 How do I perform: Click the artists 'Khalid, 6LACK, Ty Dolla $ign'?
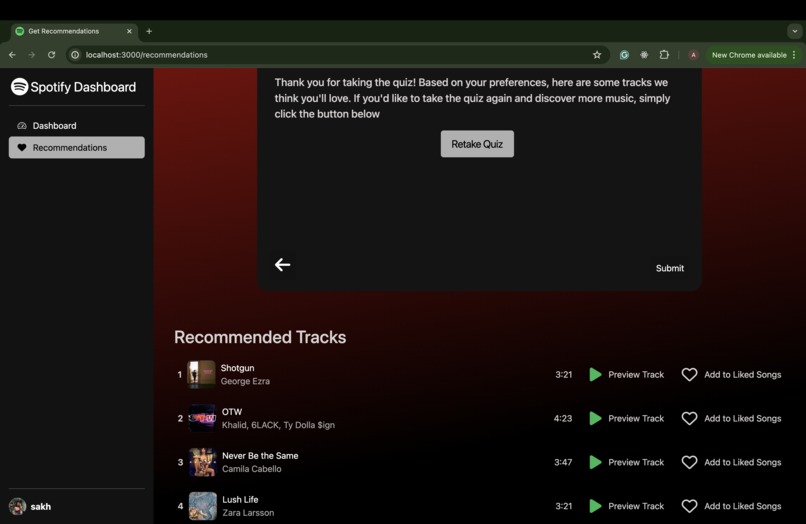(x=278, y=425)
